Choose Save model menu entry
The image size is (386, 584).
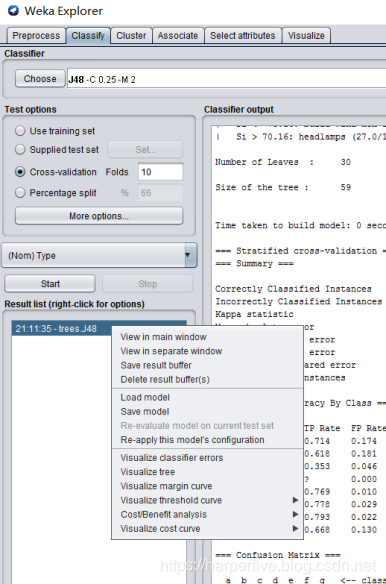pyautogui.click(x=207, y=411)
